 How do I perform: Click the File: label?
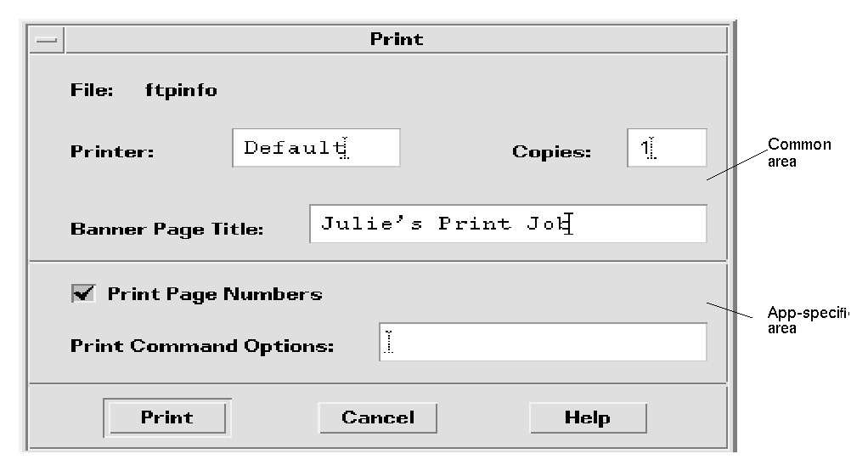pos(92,90)
